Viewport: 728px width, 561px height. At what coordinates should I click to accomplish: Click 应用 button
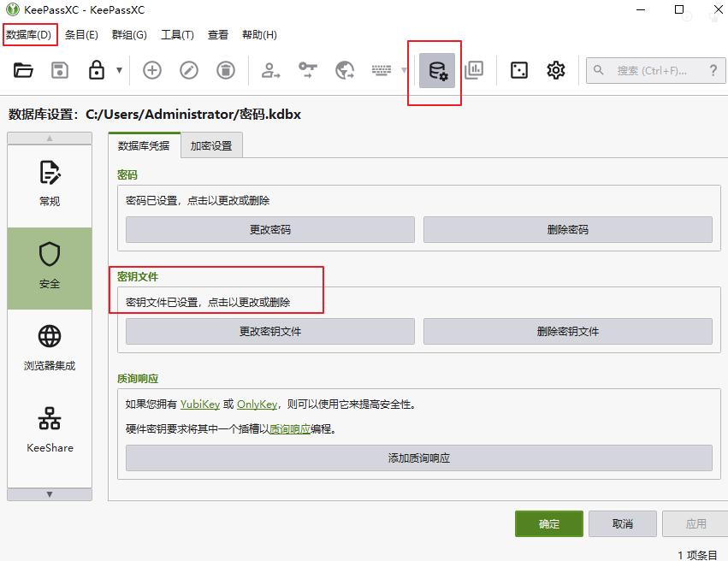pos(696,524)
